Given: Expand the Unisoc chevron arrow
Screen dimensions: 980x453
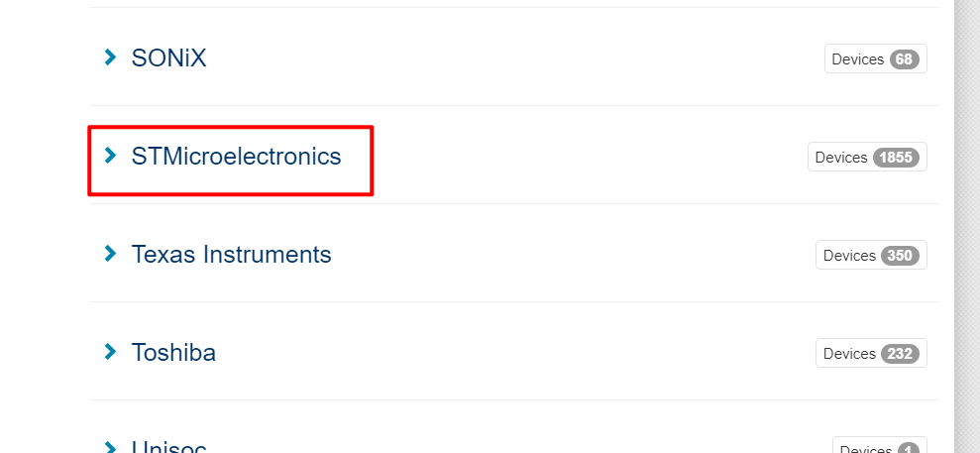Looking at the screenshot, I should coord(111,447).
